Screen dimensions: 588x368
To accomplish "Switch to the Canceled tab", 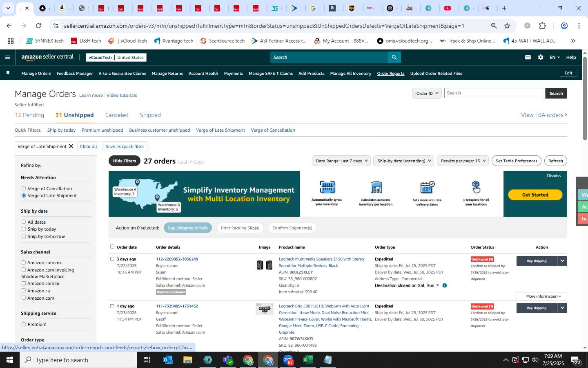I will coord(117,115).
